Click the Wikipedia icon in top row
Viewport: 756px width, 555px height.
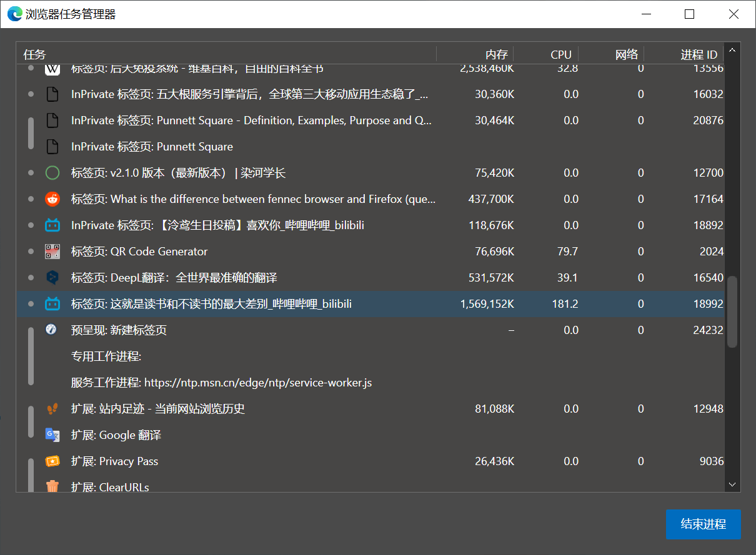pyautogui.click(x=52, y=69)
